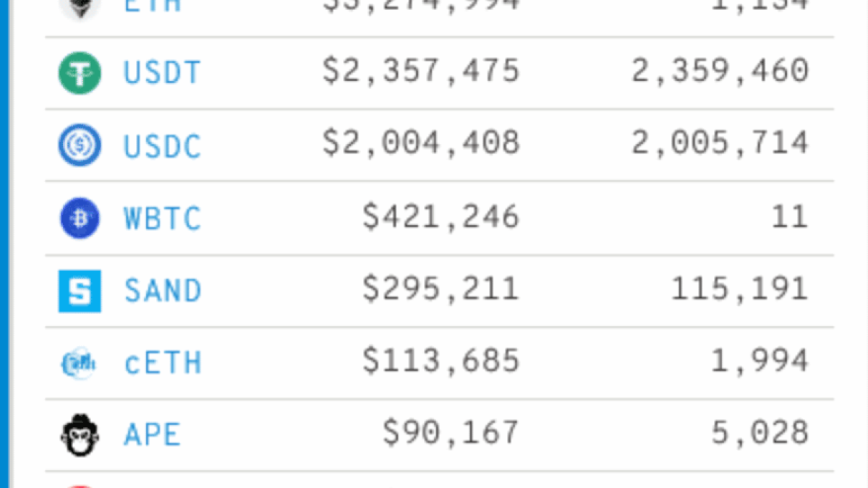Click the cETH balance 1,994

pos(759,361)
